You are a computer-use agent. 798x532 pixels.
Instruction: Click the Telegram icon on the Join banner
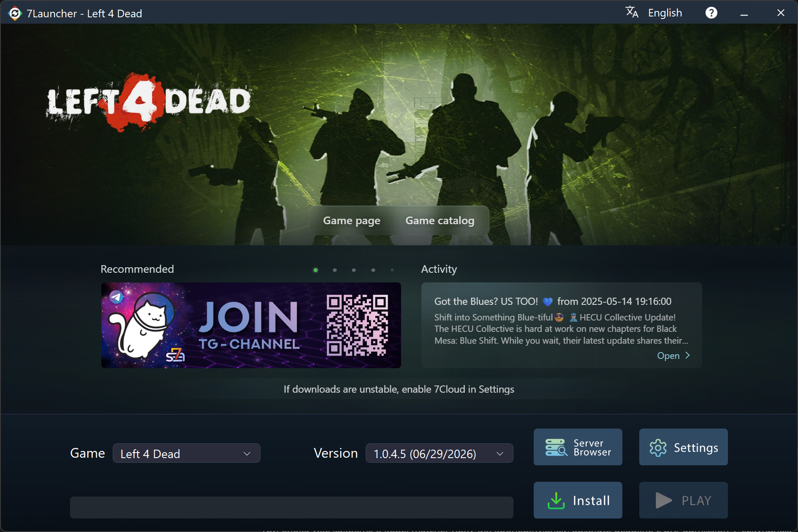116,297
